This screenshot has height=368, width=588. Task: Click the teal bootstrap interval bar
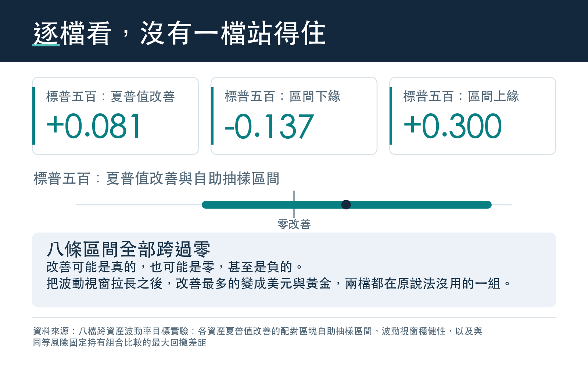click(347, 205)
